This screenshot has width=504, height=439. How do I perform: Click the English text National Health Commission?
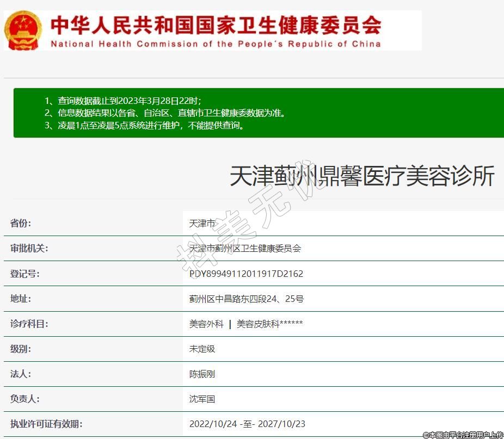(x=216, y=44)
